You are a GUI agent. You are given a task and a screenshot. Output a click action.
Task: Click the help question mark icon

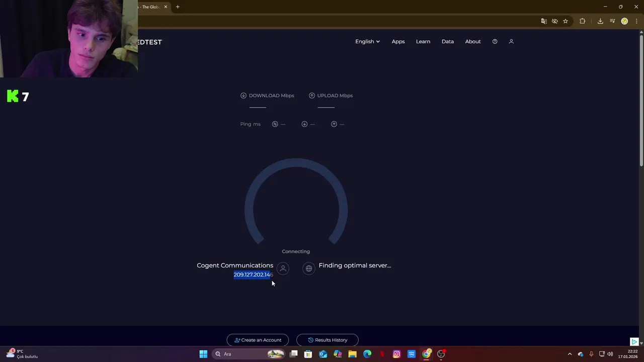click(495, 42)
